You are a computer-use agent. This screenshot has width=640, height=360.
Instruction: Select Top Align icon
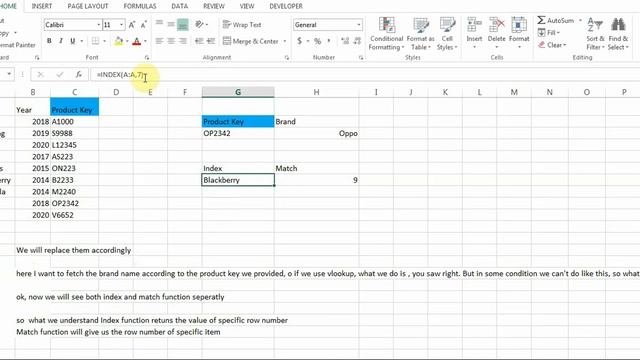tap(159, 24)
